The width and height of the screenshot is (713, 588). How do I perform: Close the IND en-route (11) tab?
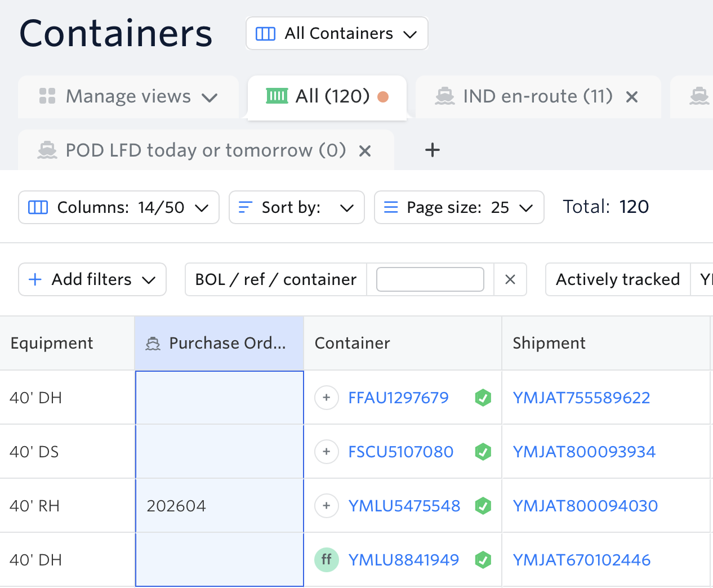(x=632, y=97)
